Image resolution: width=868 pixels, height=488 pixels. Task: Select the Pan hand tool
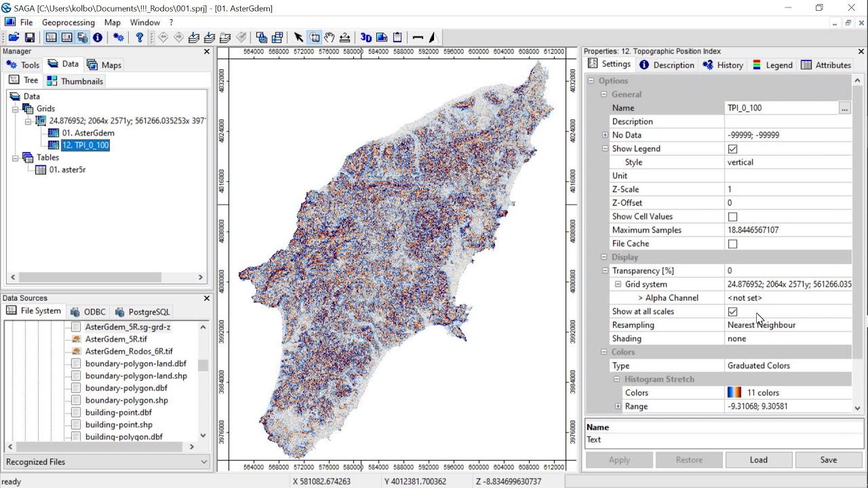tap(330, 37)
